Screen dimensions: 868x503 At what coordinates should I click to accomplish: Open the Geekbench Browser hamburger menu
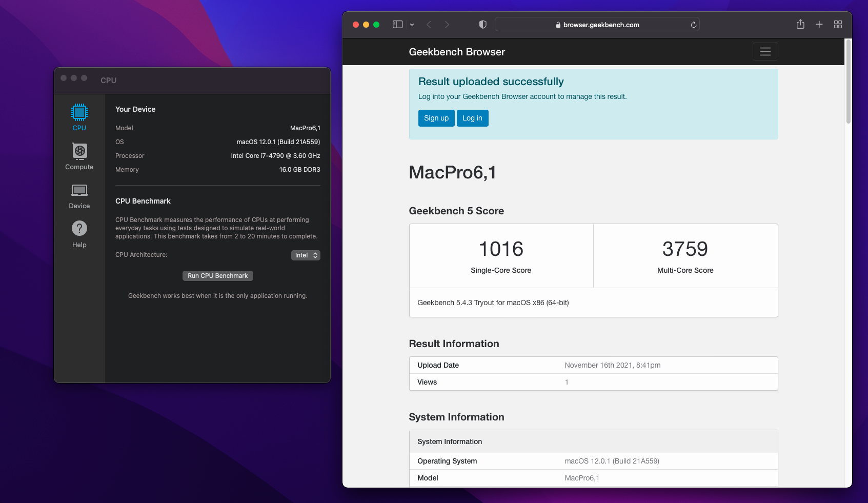[765, 52]
